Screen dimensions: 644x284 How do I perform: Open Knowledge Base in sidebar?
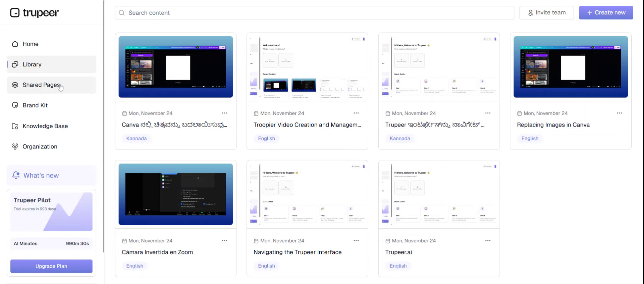pos(51,126)
